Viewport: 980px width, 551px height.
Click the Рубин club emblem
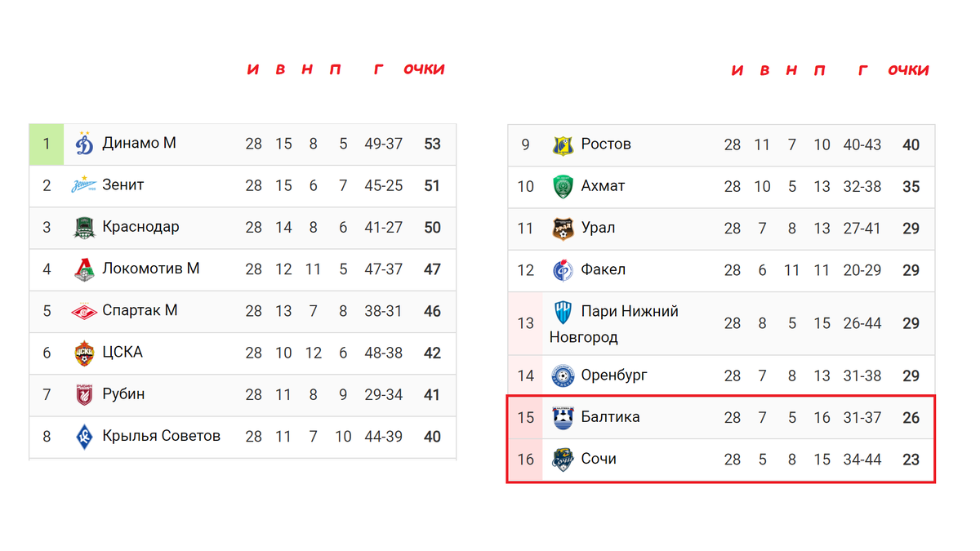click(84, 394)
